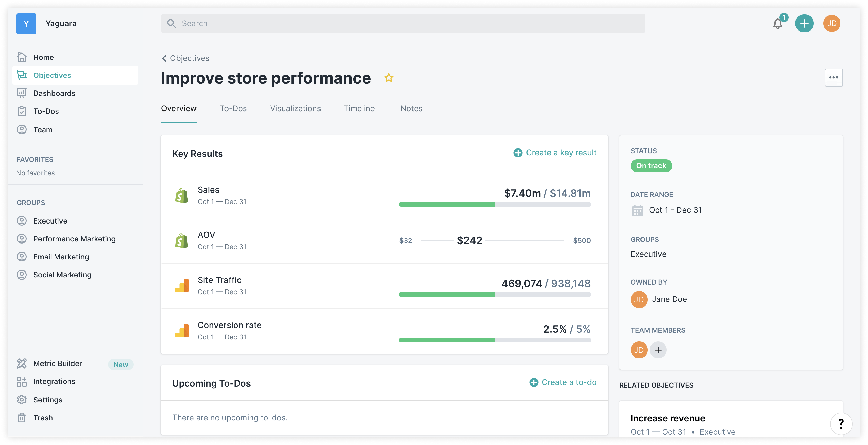The width and height of the screenshot is (868, 445).
Task: Switch to the Visualizations tab
Action: click(x=295, y=108)
